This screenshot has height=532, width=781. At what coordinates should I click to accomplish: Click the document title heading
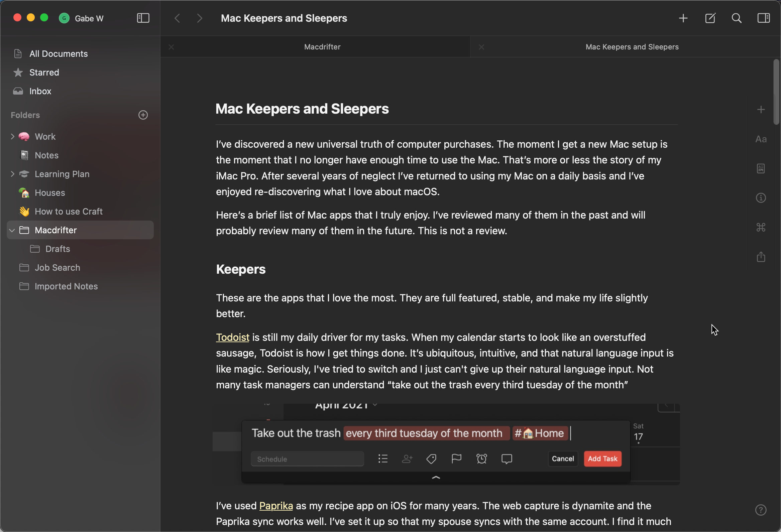coord(302,109)
